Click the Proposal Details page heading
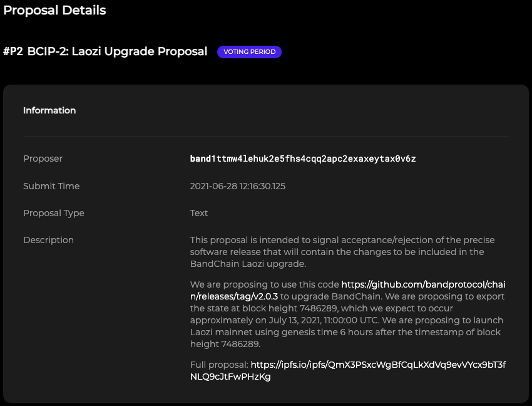 tap(54, 11)
